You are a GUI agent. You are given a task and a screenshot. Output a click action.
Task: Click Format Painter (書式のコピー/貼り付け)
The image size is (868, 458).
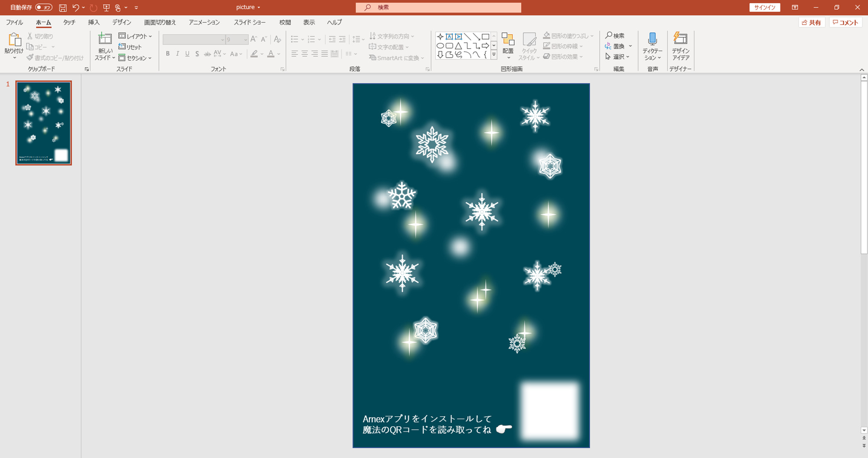[55, 58]
